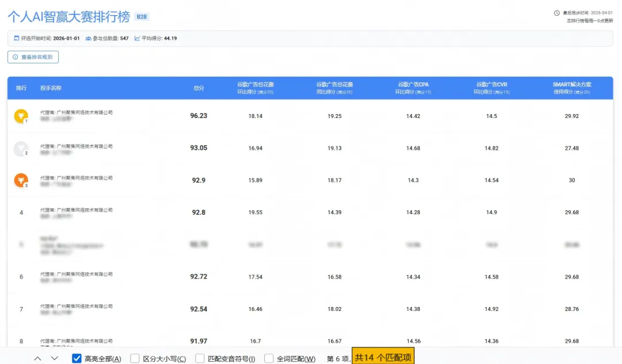Image resolution: width=622 pixels, height=364 pixels.
Task: Click the B2B badge next to title
Action: pyautogui.click(x=141, y=17)
